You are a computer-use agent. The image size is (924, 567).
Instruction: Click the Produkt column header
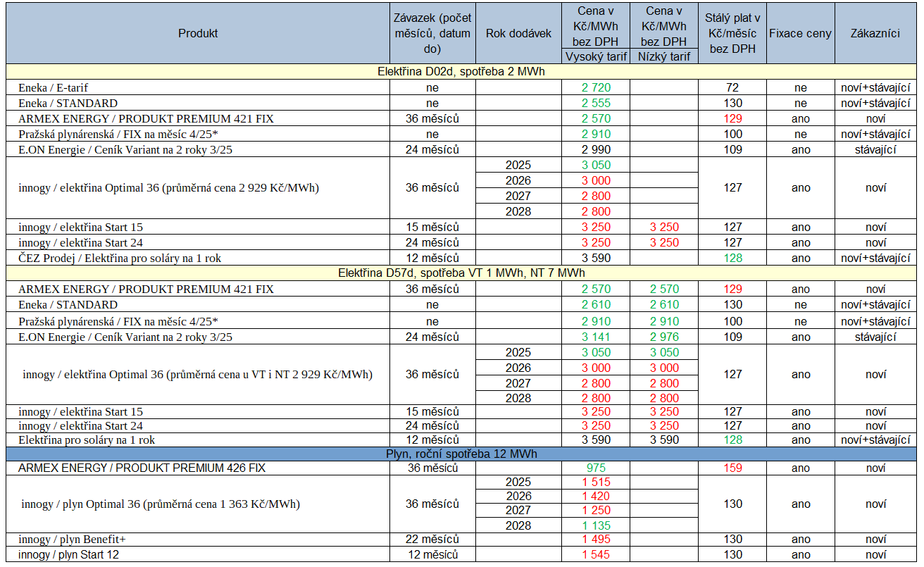tap(198, 33)
